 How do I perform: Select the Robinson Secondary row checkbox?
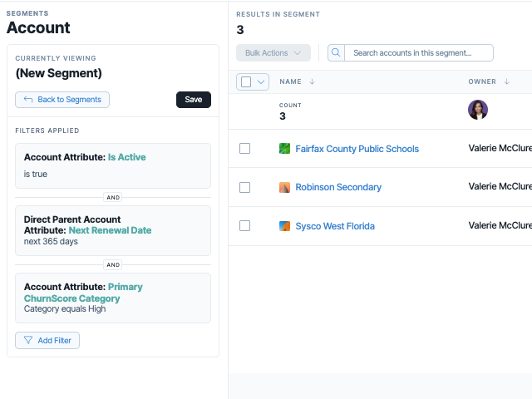pos(244,187)
